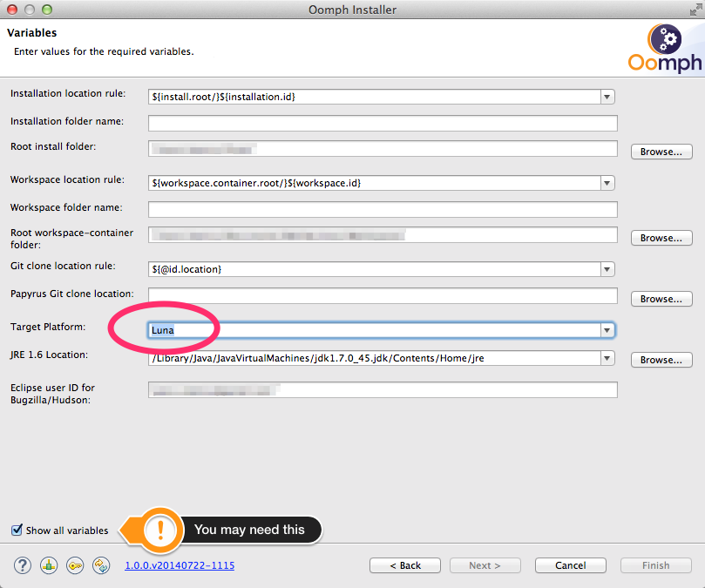Open the Target Platform dropdown arrow
Screen dimensions: 705x588
(x=607, y=330)
